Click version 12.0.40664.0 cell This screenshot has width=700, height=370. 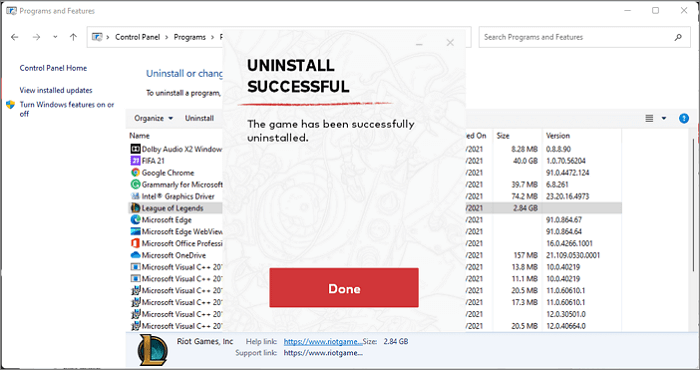tap(566, 326)
